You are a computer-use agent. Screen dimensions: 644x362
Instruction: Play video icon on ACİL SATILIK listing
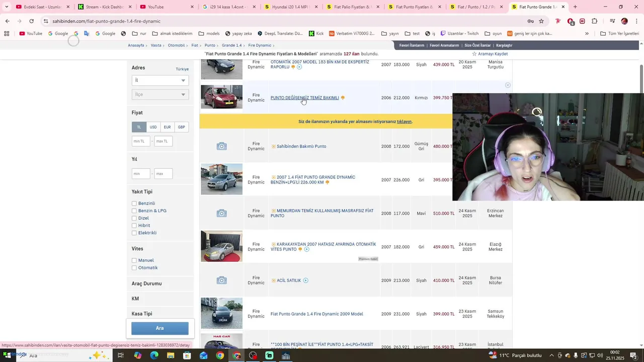click(x=305, y=281)
